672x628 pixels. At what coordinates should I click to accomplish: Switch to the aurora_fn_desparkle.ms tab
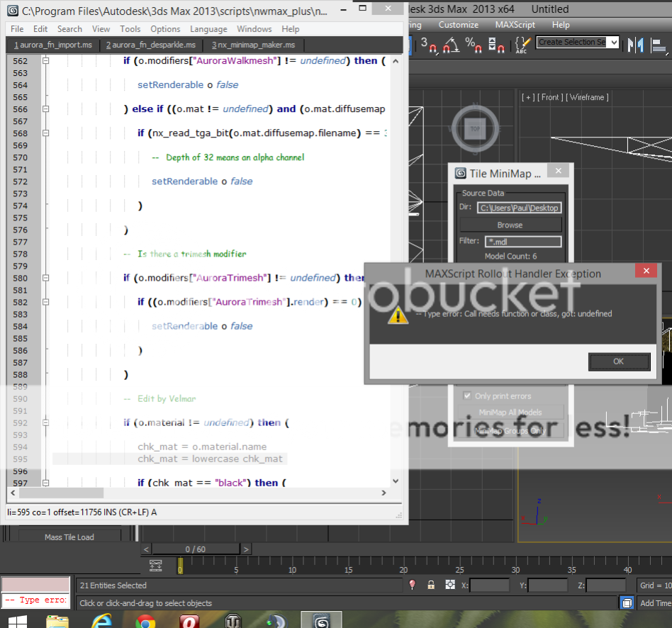click(150, 45)
